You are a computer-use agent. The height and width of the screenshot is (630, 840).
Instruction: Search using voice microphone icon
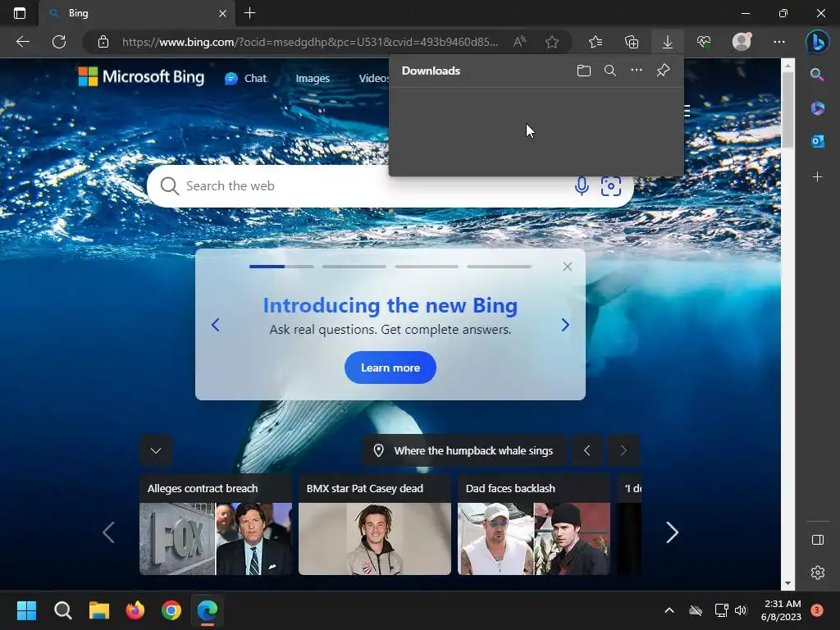point(582,186)
